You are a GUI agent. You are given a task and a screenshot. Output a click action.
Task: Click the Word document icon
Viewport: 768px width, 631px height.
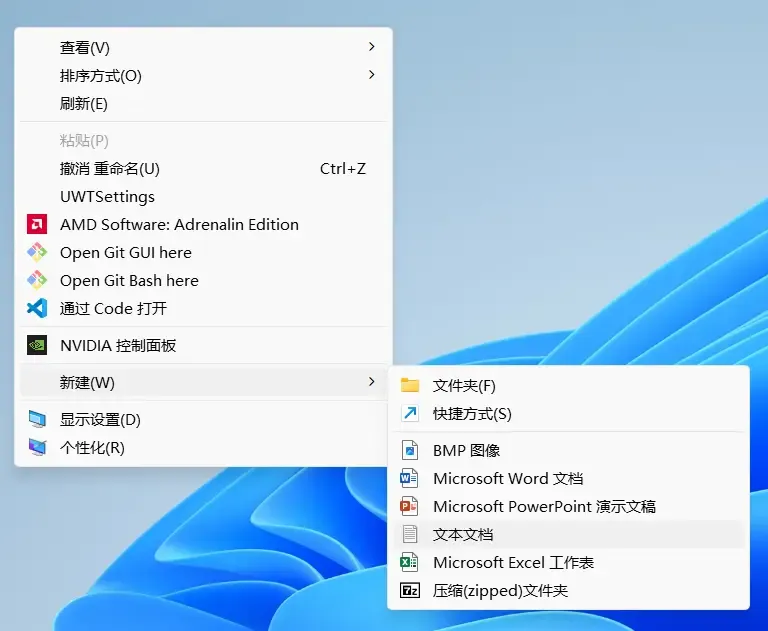[x=409, y=478]
